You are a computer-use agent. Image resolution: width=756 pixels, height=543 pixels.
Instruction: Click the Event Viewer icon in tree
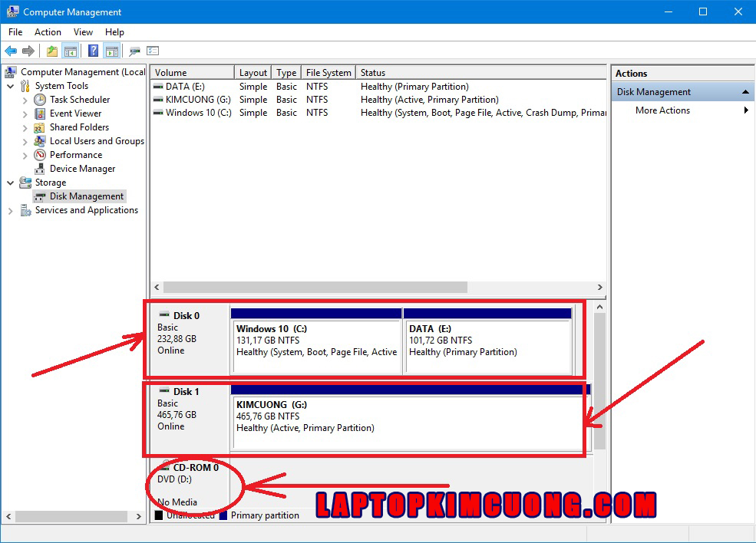pos(40,114)
